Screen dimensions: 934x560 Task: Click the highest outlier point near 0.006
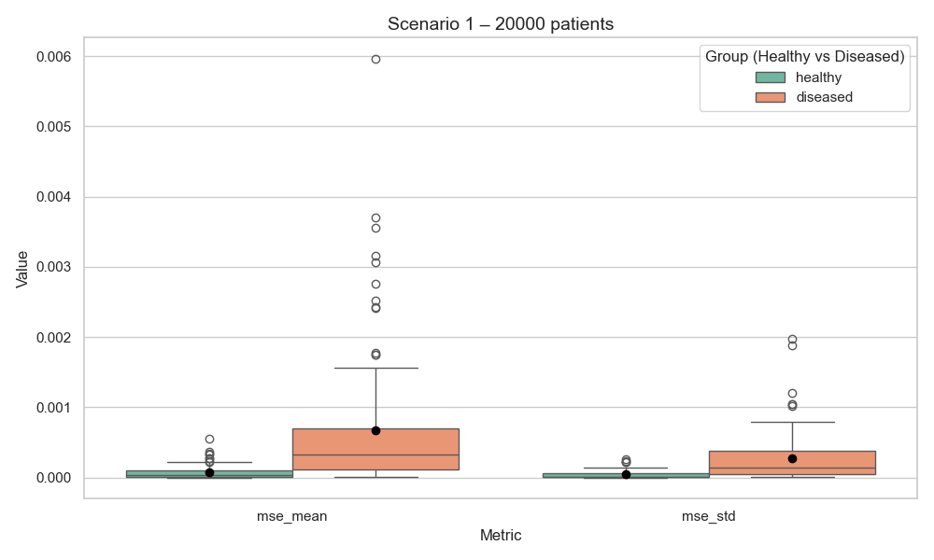[375, 59]
